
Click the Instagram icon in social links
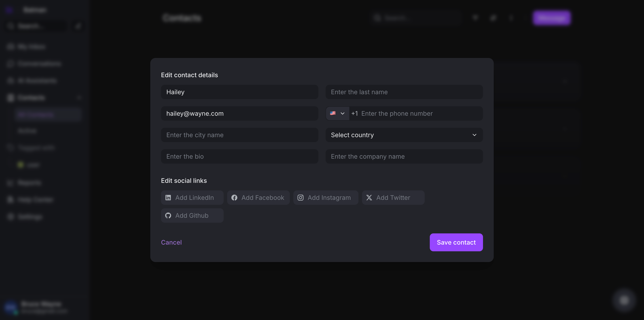point(300,198)
